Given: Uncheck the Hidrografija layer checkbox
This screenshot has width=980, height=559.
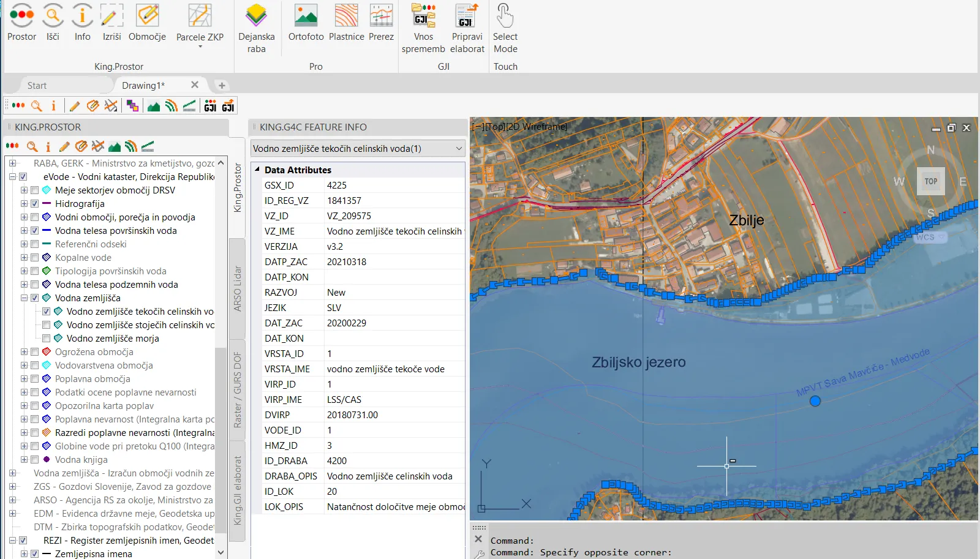Looking at the screenshot, I should click(x=35, y=204).
